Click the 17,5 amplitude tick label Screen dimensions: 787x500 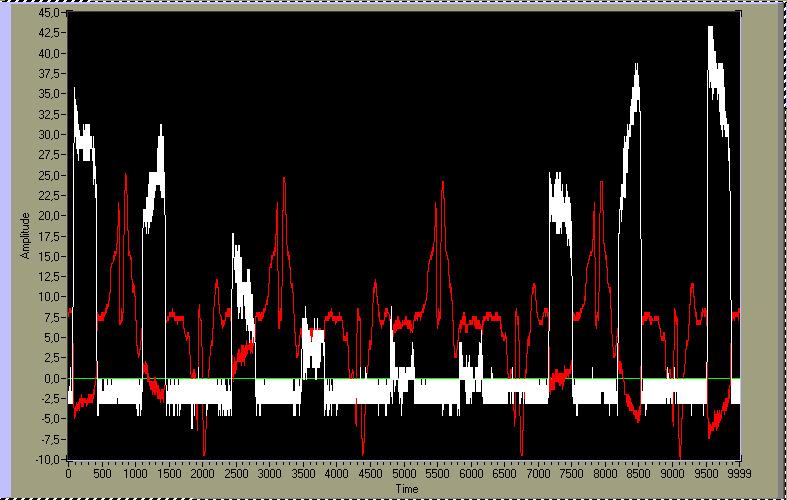pyautogui.click(x=49, y=236)
